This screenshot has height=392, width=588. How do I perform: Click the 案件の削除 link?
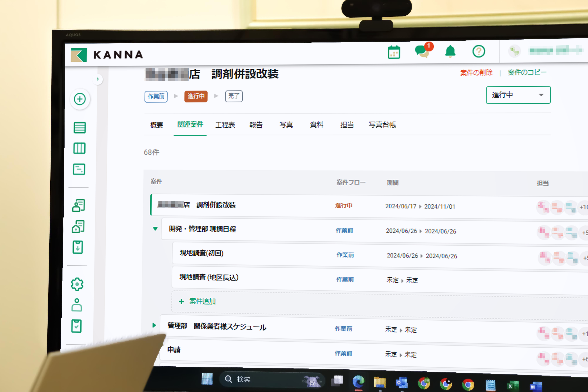(476, 73)
